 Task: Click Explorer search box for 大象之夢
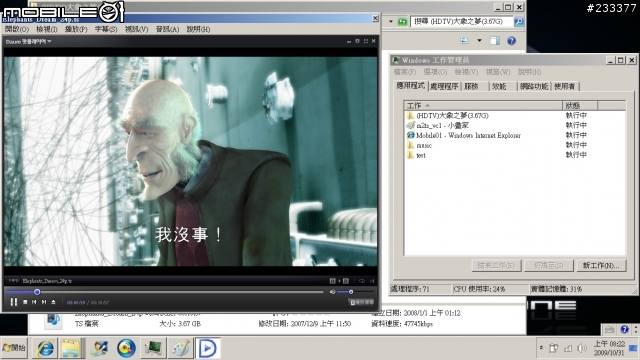tap(462, 21)
